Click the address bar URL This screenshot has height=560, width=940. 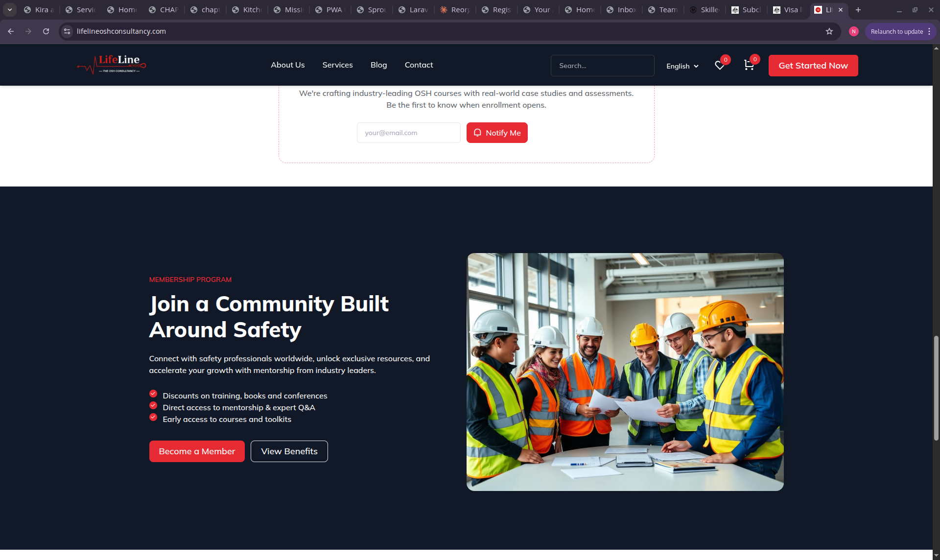point(121,31)
